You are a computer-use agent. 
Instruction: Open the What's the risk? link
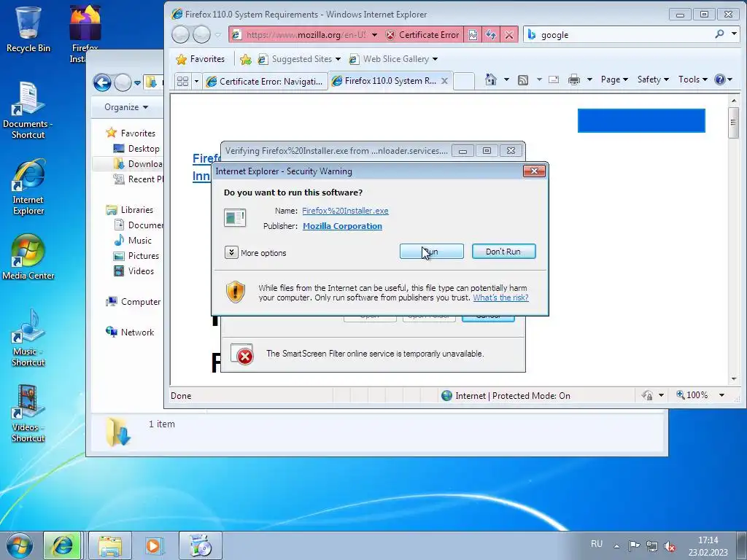click(x=500, y=297)
